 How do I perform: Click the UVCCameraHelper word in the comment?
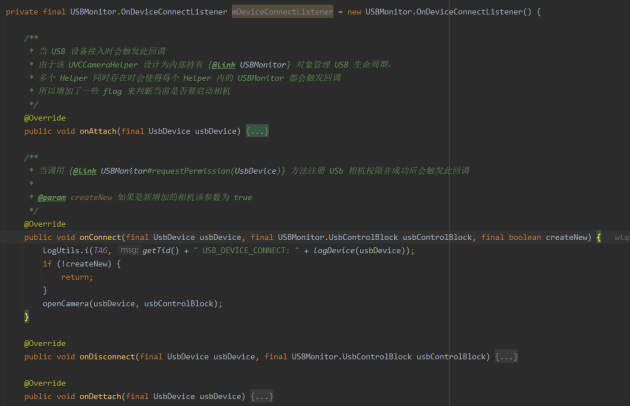pos(103,65)
